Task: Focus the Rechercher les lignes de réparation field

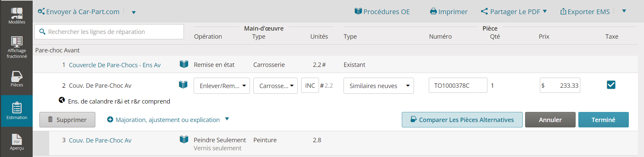Action: 109,32
